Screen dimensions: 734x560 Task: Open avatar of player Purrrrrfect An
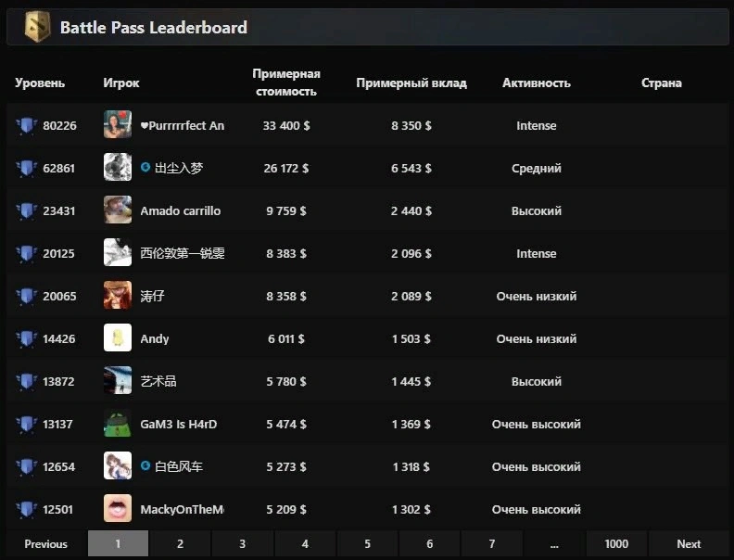[118, 124]
